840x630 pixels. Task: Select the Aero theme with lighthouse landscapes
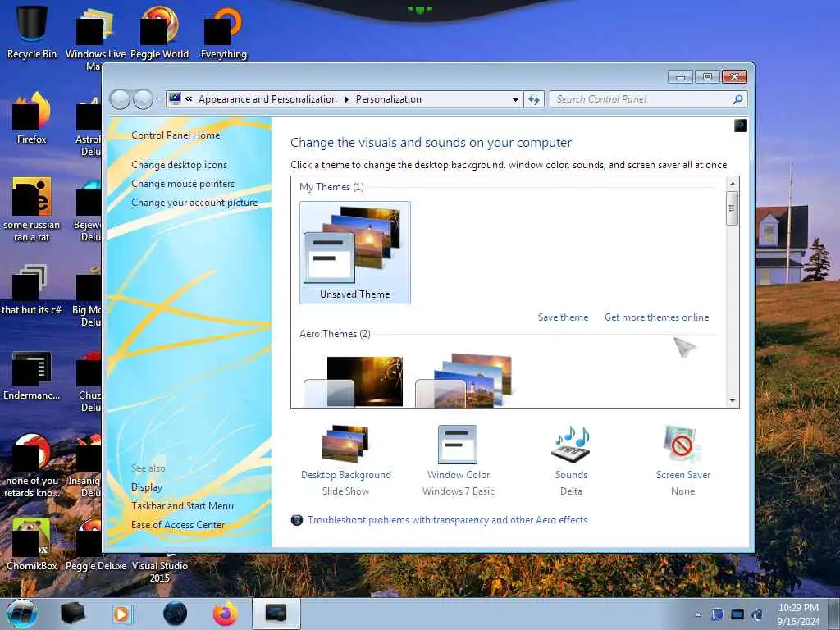464,381
